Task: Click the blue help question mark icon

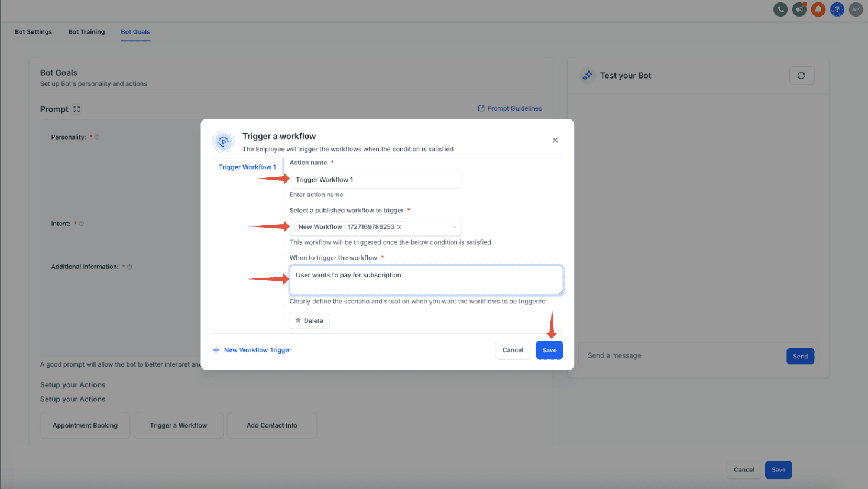Action: (837, 9)
